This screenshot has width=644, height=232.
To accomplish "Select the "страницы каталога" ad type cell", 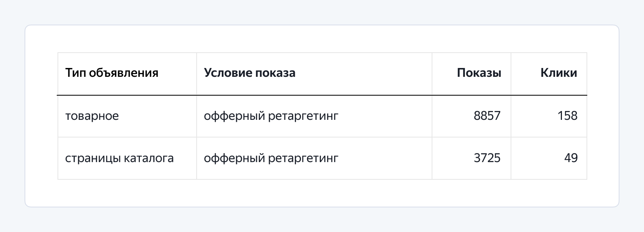I will coord(119,158).
